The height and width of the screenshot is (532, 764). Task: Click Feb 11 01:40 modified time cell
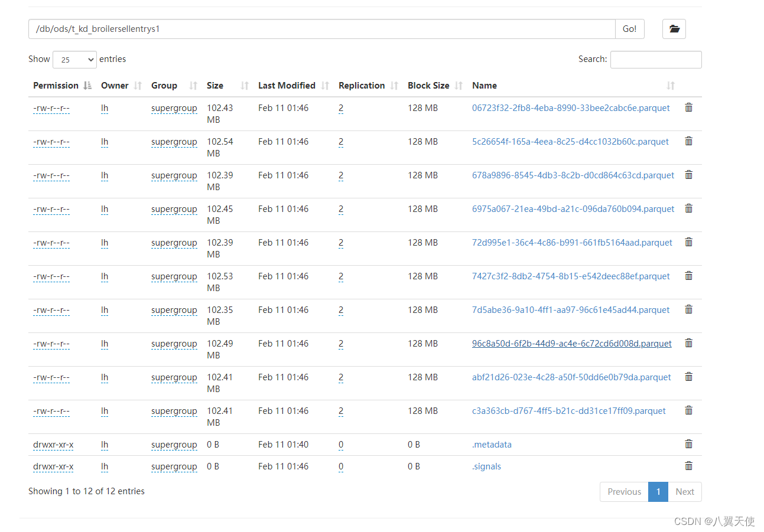click(x=283, y=445)
